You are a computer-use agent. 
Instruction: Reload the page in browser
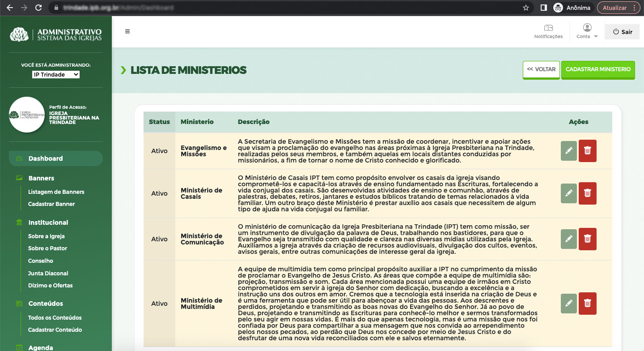[x=38, y=8]
